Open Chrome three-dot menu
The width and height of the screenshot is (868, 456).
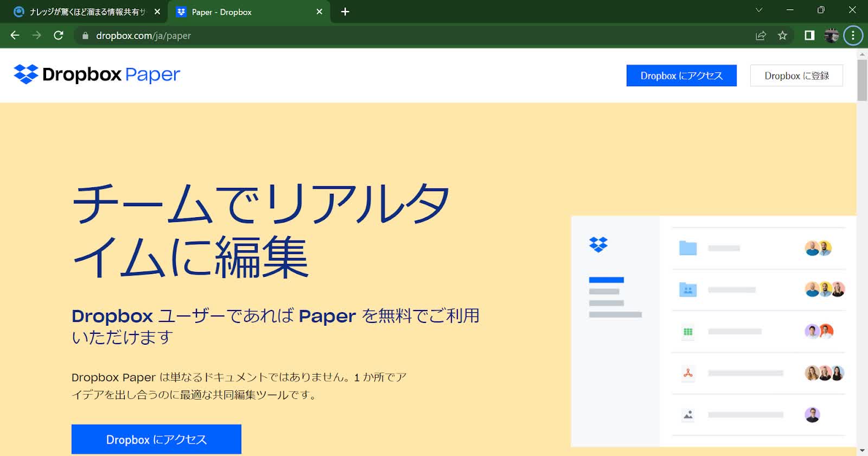click(x=853, y=36)
